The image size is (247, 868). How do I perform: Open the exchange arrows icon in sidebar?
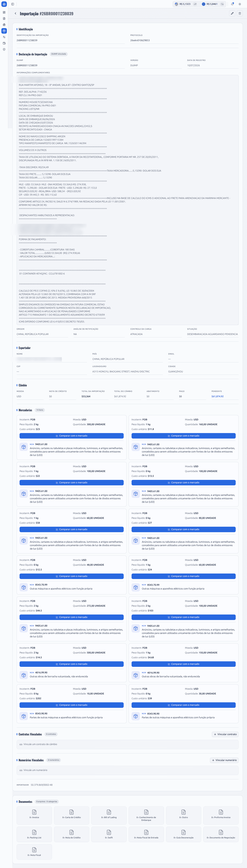[4, 37]
